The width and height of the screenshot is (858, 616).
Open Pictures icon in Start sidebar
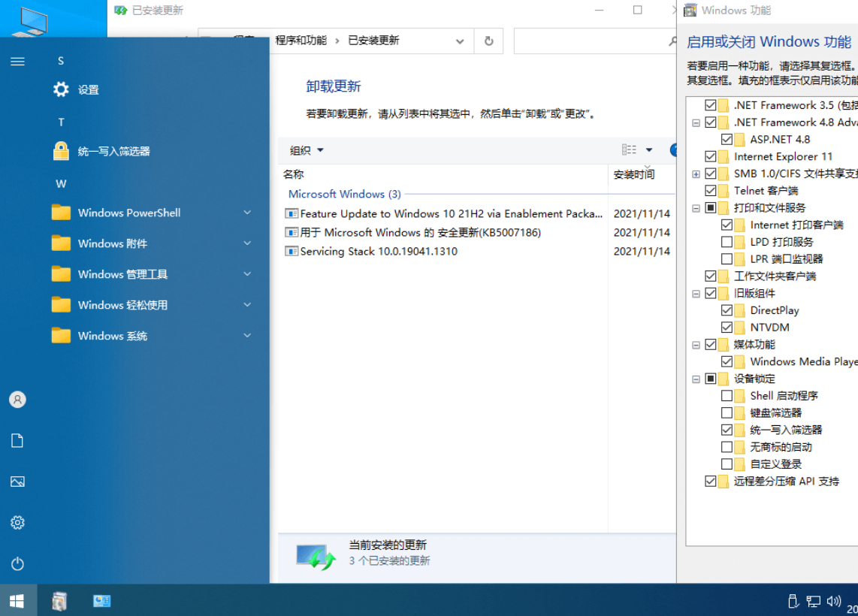[x=17, y=482]
